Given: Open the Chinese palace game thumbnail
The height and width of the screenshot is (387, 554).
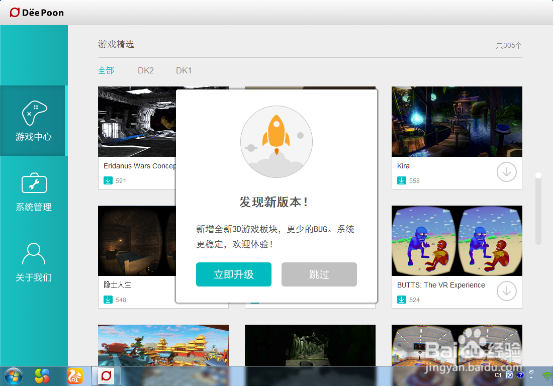Looking at the screenshot, I should coord(163,346).
